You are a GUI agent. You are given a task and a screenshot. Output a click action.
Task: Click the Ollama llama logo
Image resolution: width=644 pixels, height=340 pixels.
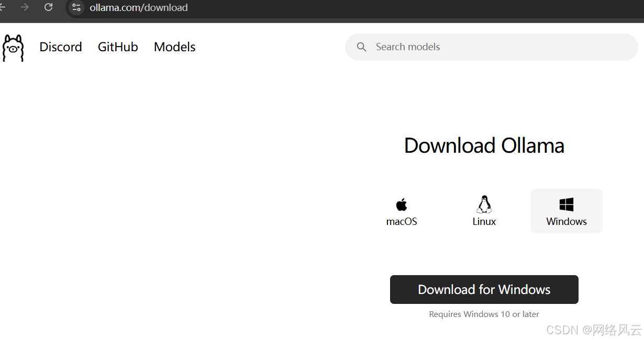click(13, 48)
